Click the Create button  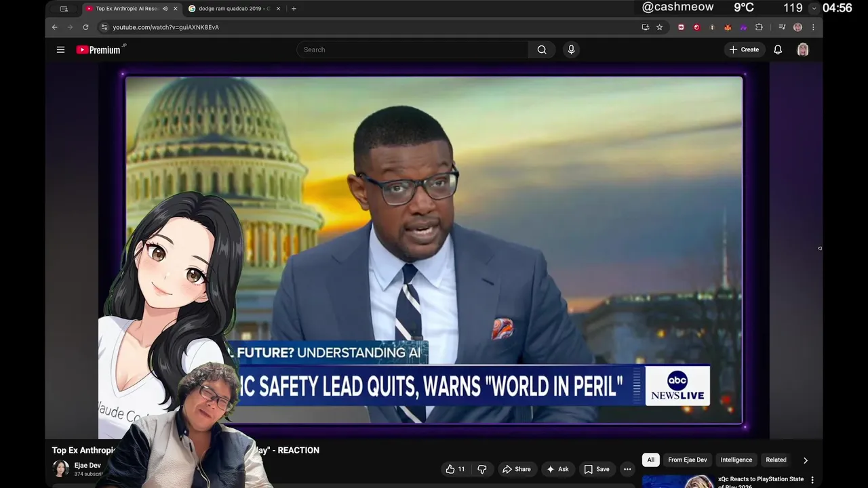coord(744,49)
